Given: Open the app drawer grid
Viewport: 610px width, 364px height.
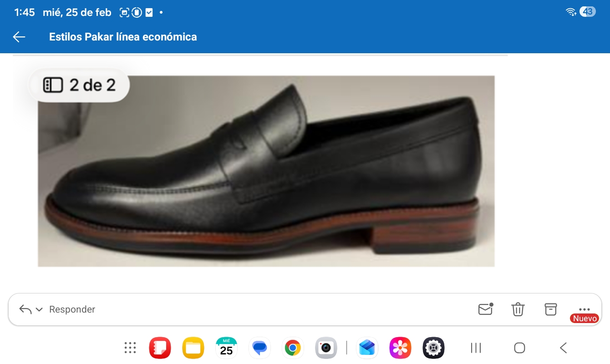Looking at the screenshot, I should (x=130, y=348).
